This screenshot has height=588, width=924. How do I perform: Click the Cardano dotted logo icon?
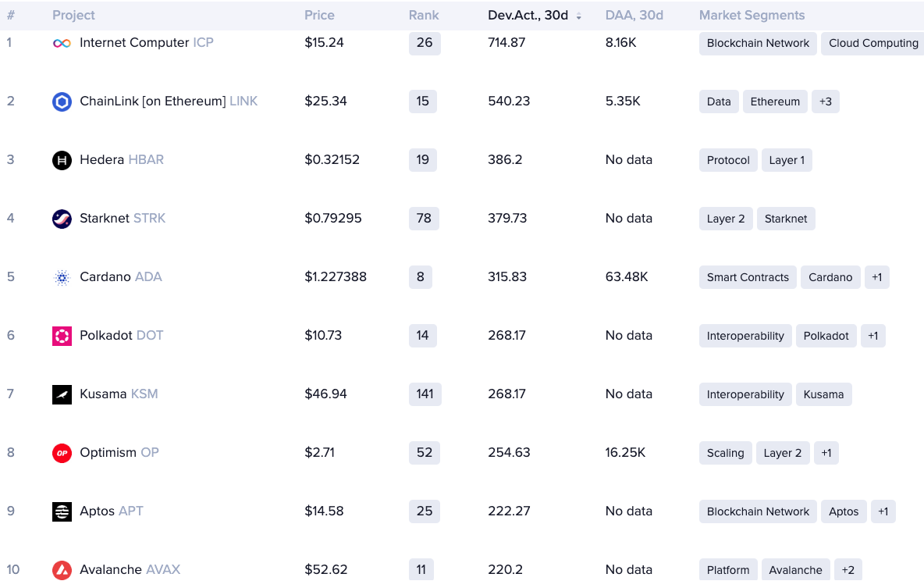click(x=62, y=277)
